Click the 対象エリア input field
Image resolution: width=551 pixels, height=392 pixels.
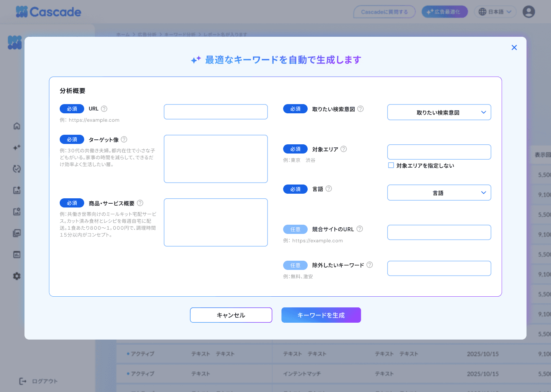(x=439, y=152)
